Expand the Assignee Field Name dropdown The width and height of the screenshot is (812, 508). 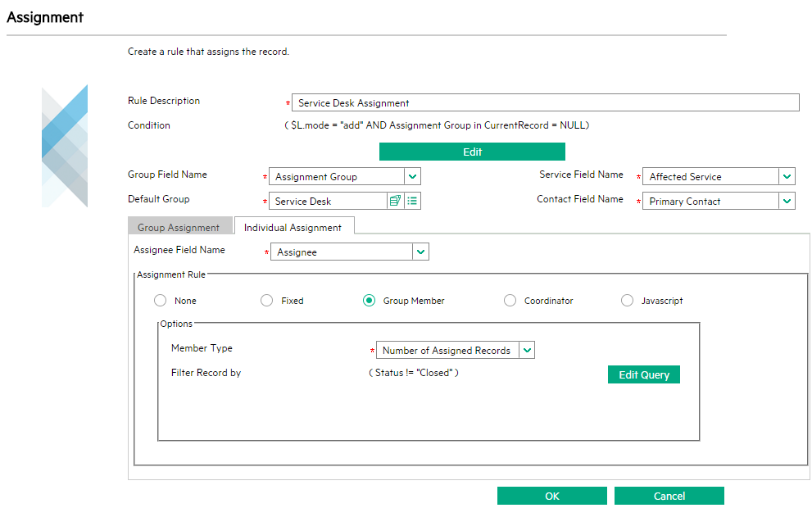(420, 252)
